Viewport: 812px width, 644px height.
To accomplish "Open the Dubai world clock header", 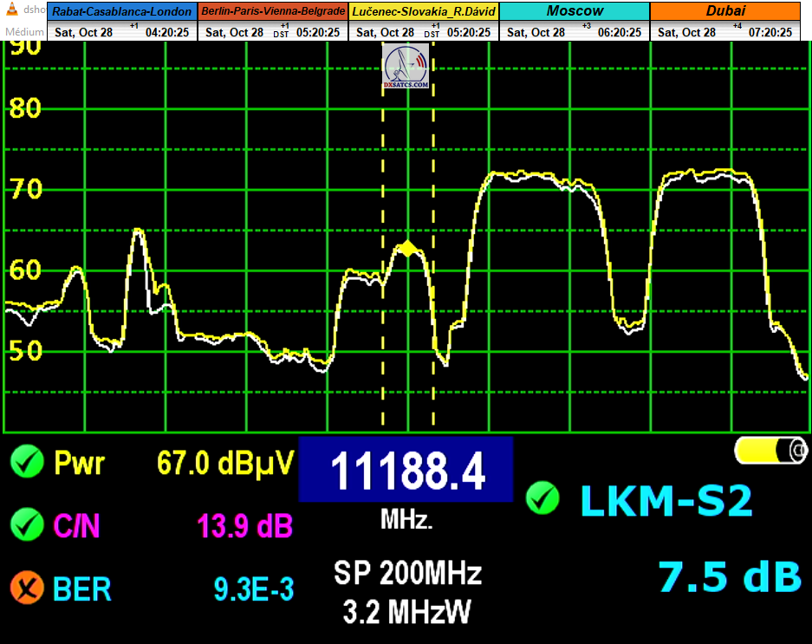I will point(725,12).
